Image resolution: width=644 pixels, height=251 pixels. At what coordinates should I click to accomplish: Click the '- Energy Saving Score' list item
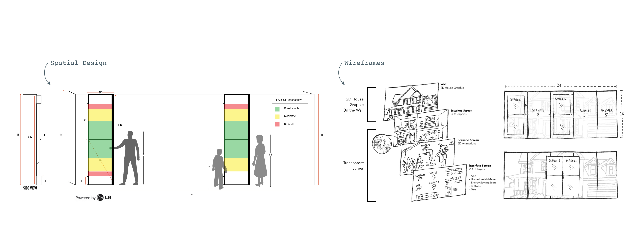tap(483, 183)
